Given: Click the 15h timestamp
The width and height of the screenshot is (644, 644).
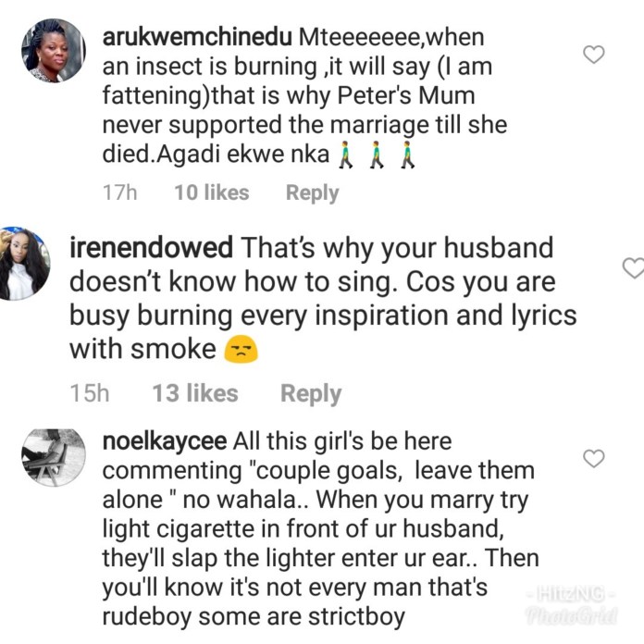Looking at the screenshot, I should pyautogui.click(x=90, y=393).
